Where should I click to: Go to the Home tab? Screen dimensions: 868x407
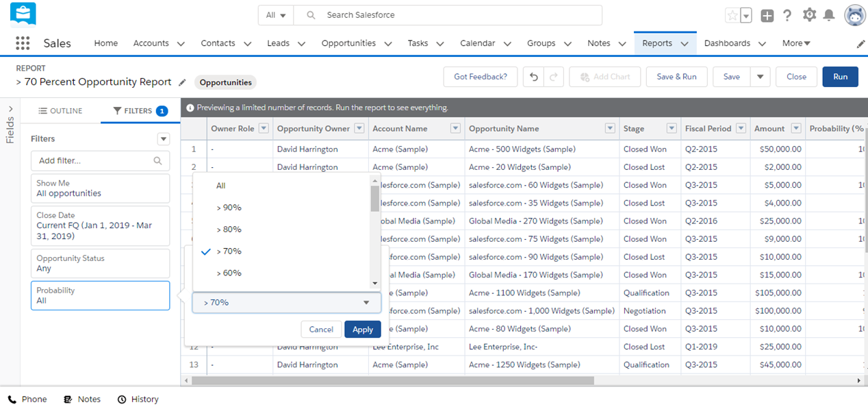tap(105, 43)
